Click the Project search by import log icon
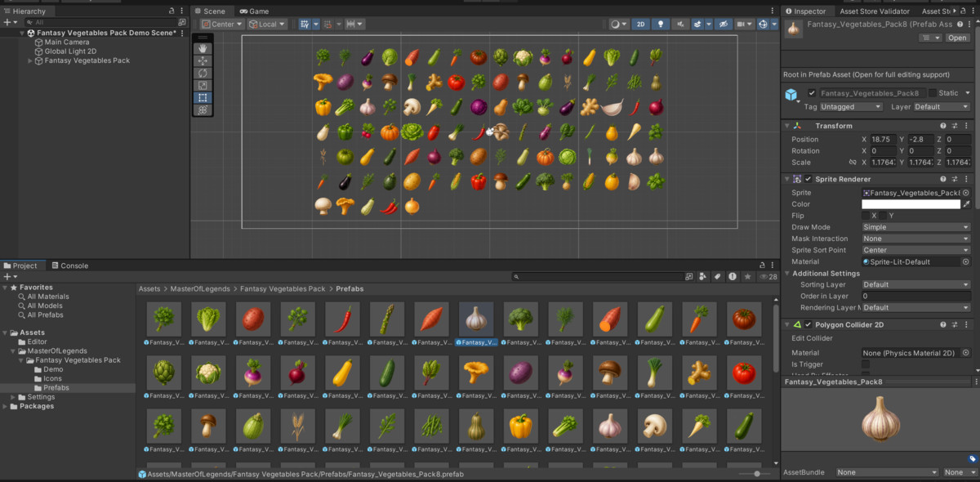This screenshot has height=482, width=980. point(733,276)
